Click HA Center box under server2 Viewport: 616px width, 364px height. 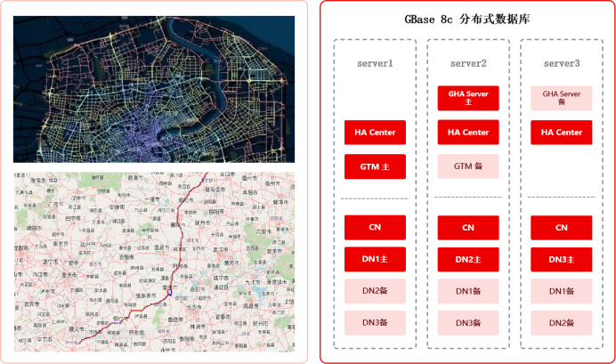[468, 133]
